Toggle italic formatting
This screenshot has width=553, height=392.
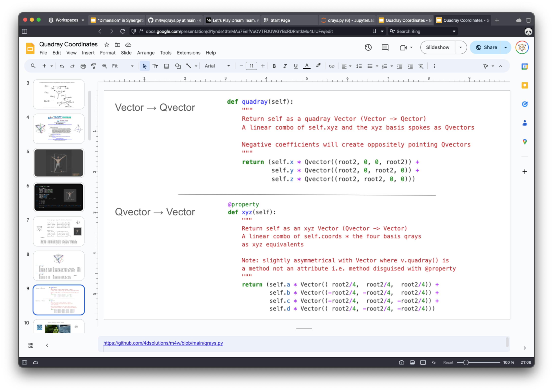tap(285, 66)
